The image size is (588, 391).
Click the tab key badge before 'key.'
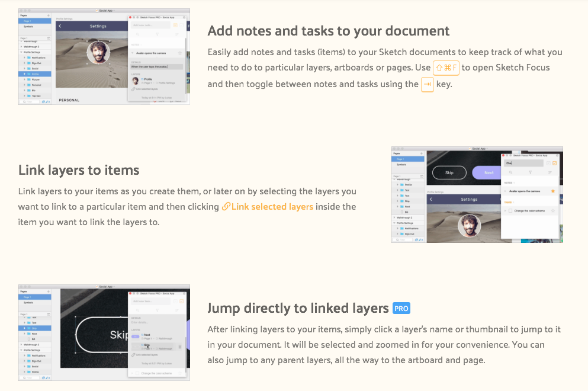pyautogui.click(x=428, y=84)
